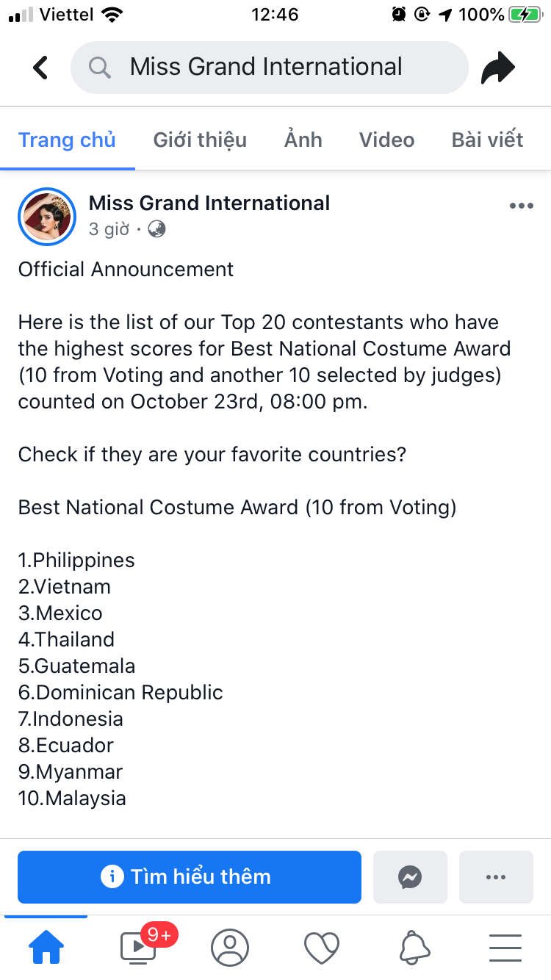The image size is (551, 980).
Task: Tap the Miss Grand International search field
Action: click(x=279, y=68)
